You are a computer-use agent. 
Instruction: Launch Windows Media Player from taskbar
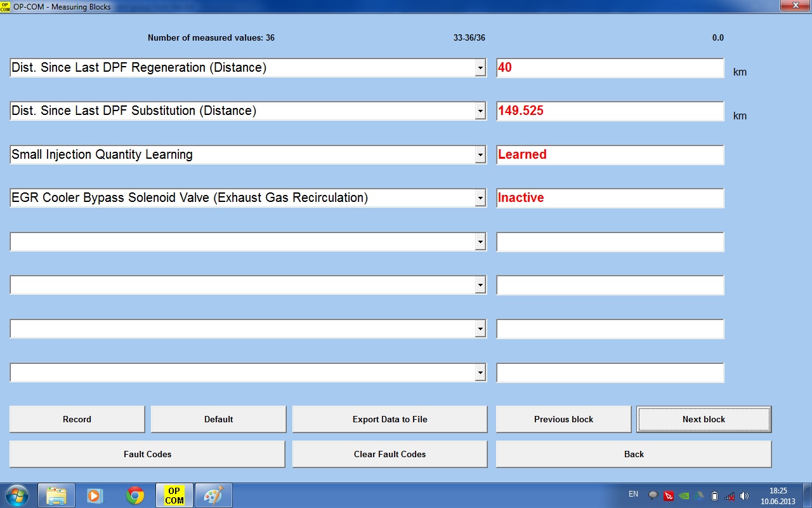[x=95, y=495]
